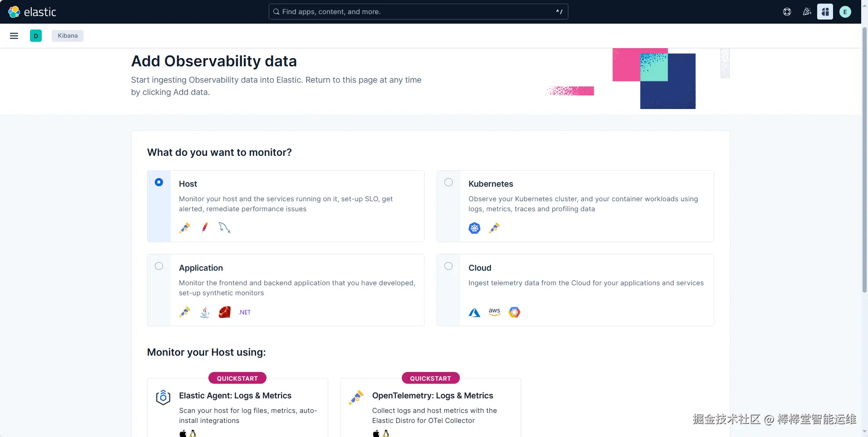868x437 pixels.
Task: Click the QUICKSTART badge above Elastic Agent
Action: 237,378
